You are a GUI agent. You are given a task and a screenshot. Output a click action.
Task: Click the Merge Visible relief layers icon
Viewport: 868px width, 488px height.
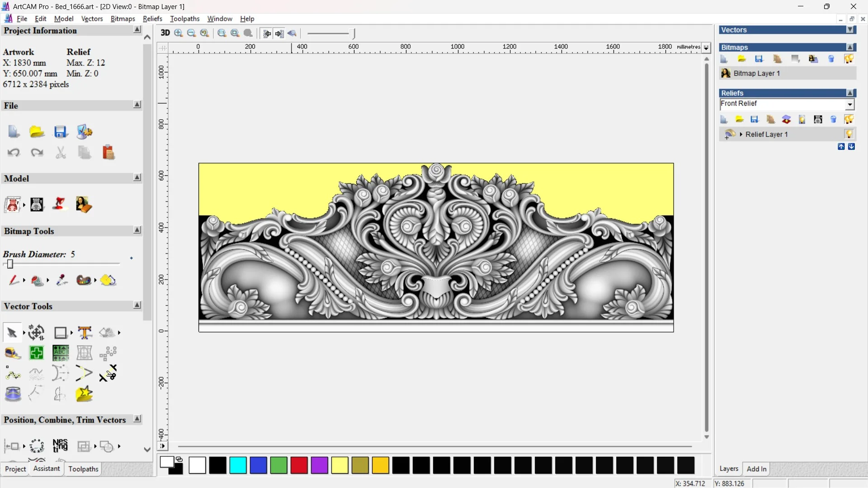[x=786, y=120]
